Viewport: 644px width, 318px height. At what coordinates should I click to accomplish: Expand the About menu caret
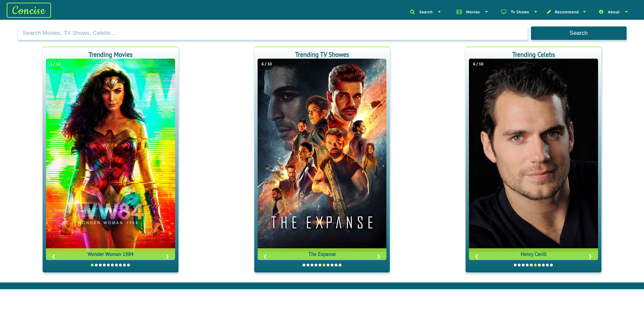pos(626,12)
